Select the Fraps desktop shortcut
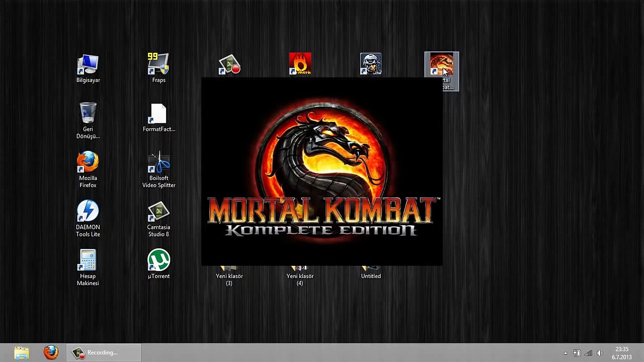Viewport: 644px width, 362px height. tap(158, 69)
